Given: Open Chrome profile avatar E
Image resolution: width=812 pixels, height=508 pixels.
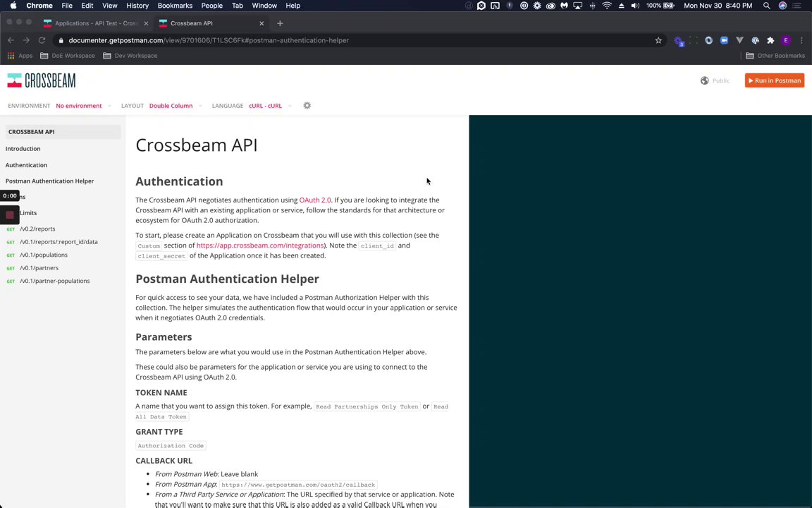Looking at the screenshot, I should [x=786, y=40].
